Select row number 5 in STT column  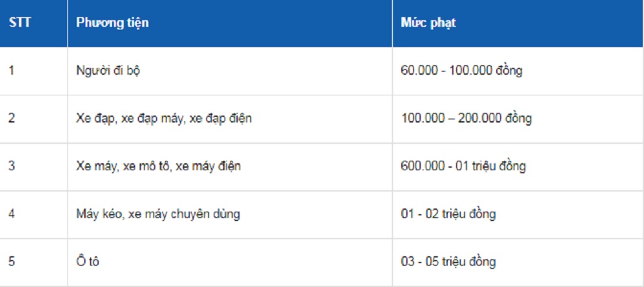(x=11, y=262)
